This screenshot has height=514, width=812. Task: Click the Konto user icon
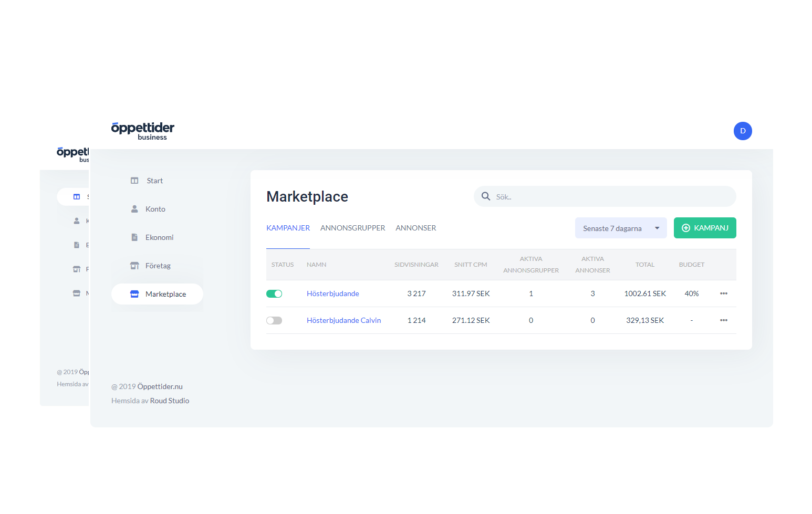[x=134, y=209]
